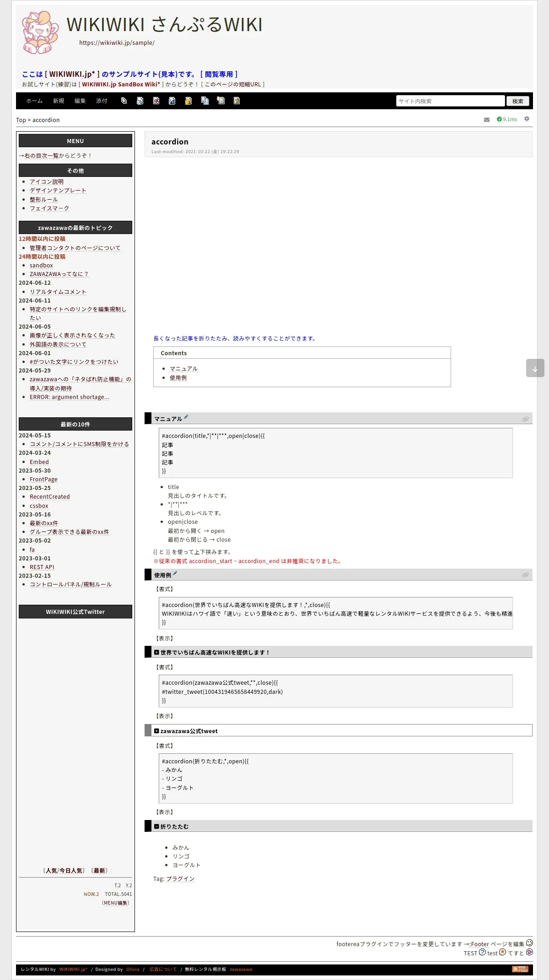Jump to マニュアル from the Contents box
Viewport: 549px width, 980px height.
tap(183, 369)
